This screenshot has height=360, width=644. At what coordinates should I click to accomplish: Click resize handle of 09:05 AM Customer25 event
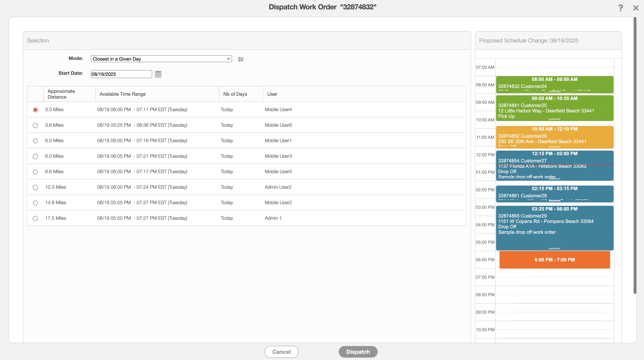coord(554,119)
